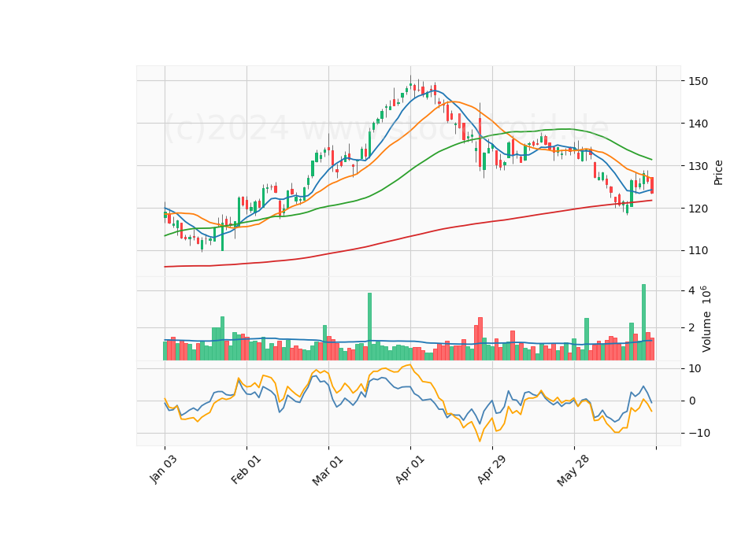Click the 130 price axis label
The width and height of the screenshot is (756, 543).
coord(698,166)
